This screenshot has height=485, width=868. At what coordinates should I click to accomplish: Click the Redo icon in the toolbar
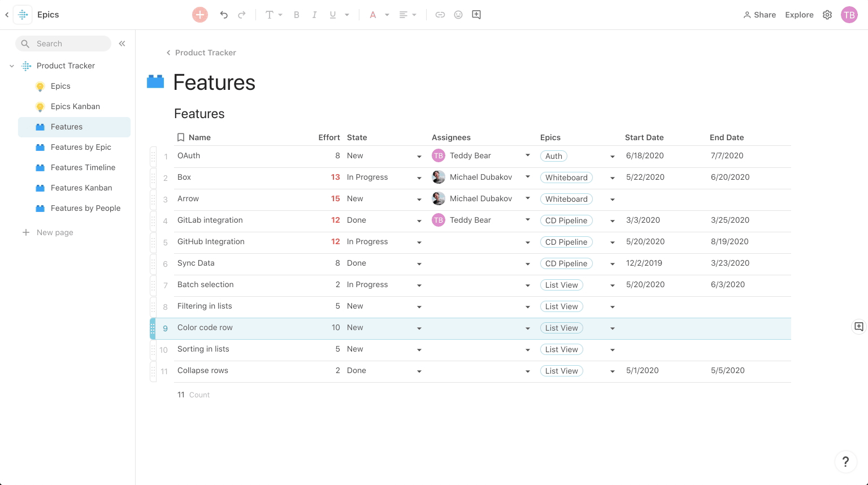(241, 15)
